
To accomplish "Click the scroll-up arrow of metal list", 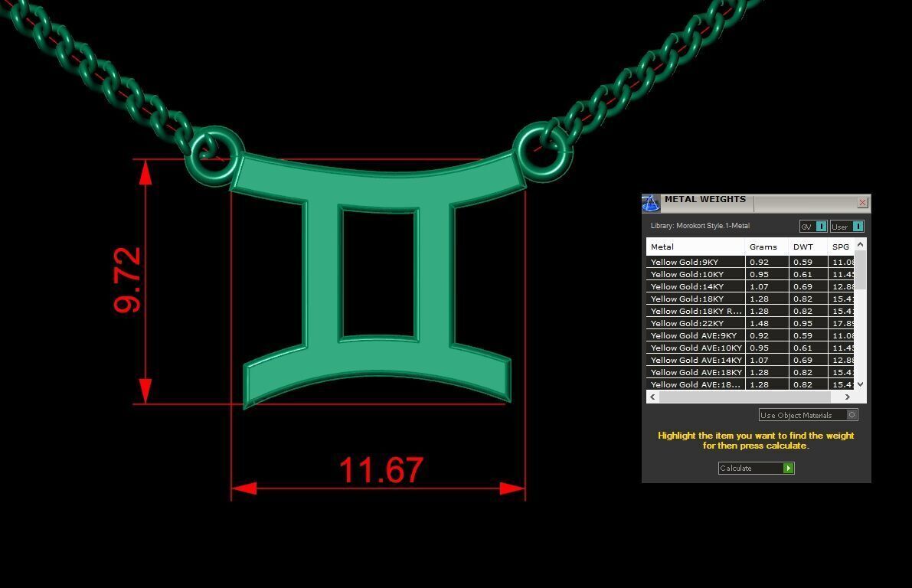I will tap(860, 245).
